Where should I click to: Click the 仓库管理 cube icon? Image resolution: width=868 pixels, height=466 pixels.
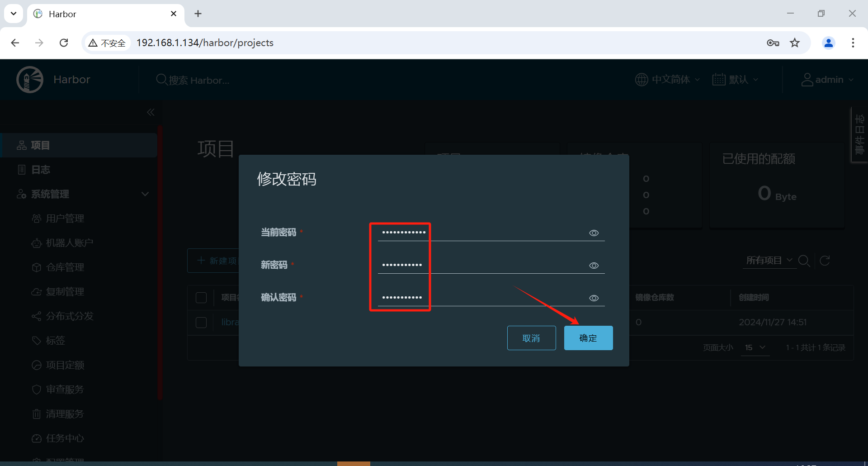pyautogui.click(x=37, y=267)
